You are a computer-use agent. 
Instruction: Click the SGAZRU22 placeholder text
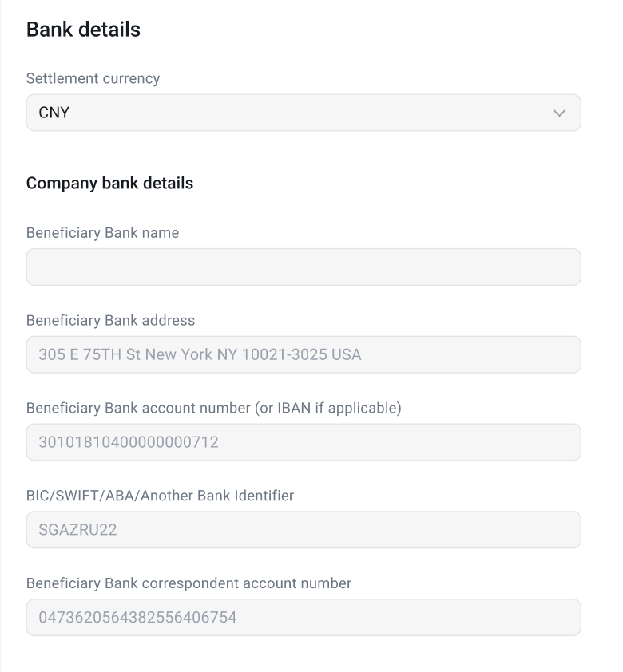77,530
